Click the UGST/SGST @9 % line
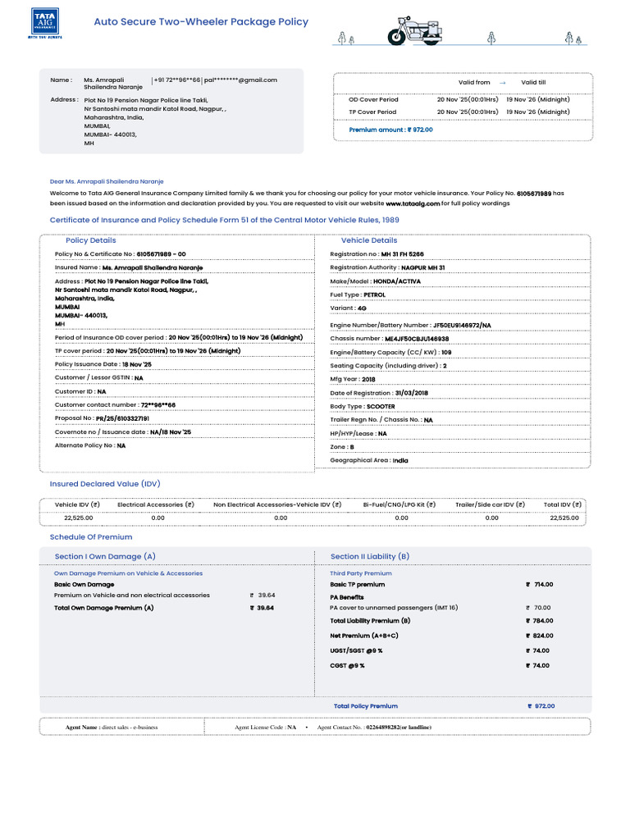This screenshot has width=630, height=840. pyautogui.click(x=440, y=651)
